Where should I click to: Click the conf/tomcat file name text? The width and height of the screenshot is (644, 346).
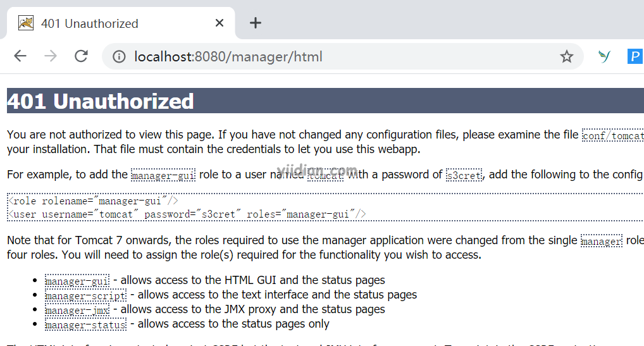pyautogui.click(x=613, y=135)
